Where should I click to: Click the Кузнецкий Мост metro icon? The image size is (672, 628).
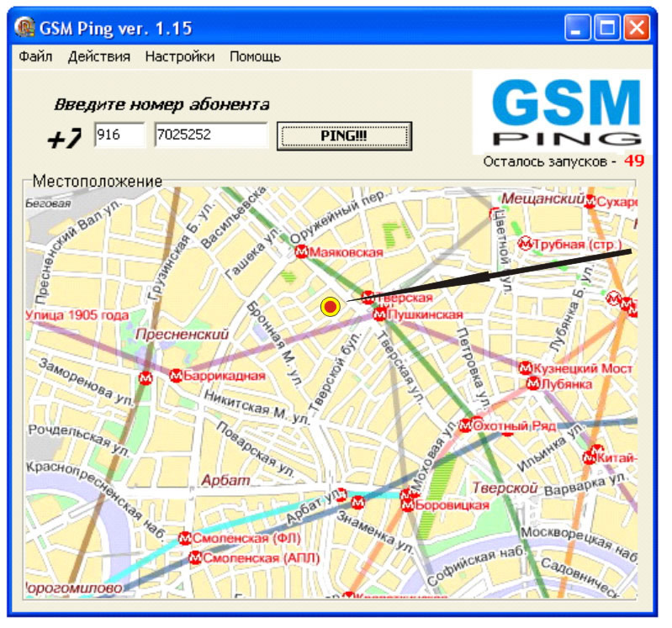(x=526, y=368)
